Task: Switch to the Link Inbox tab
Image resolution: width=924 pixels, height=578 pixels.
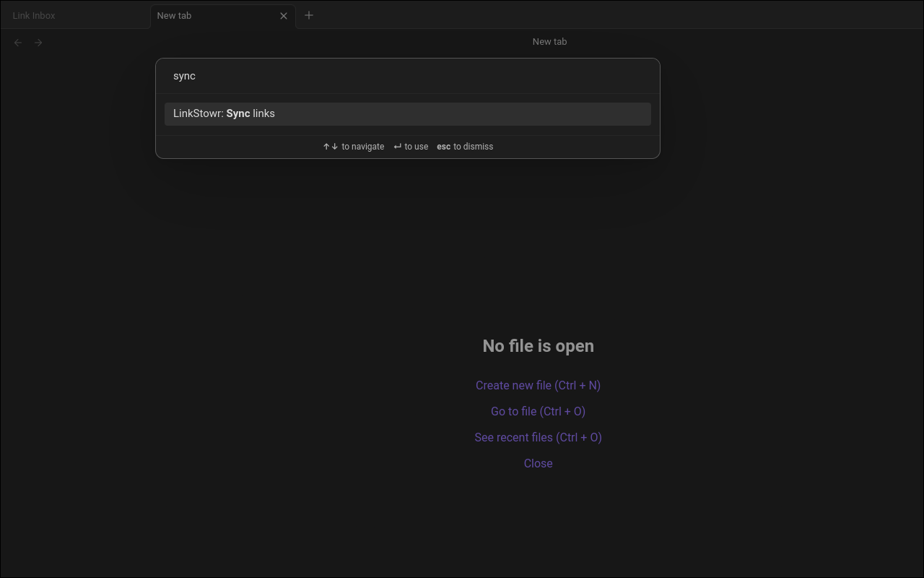Action: (34, 15)
